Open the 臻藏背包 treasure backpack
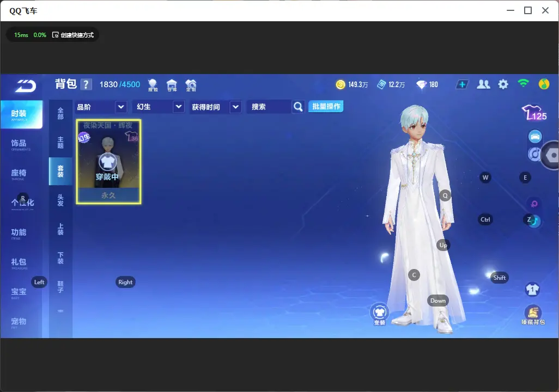The image size is (559, 392). (x=533, y=315)
